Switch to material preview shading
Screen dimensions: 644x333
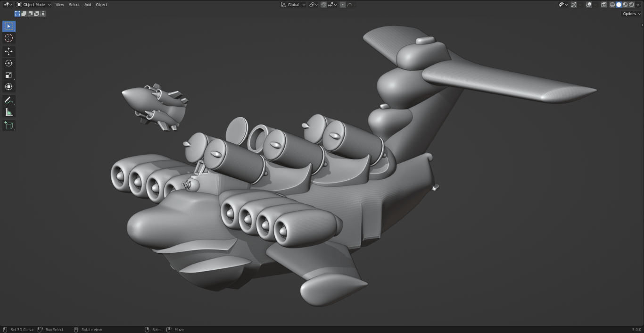(x=625, y=5)
